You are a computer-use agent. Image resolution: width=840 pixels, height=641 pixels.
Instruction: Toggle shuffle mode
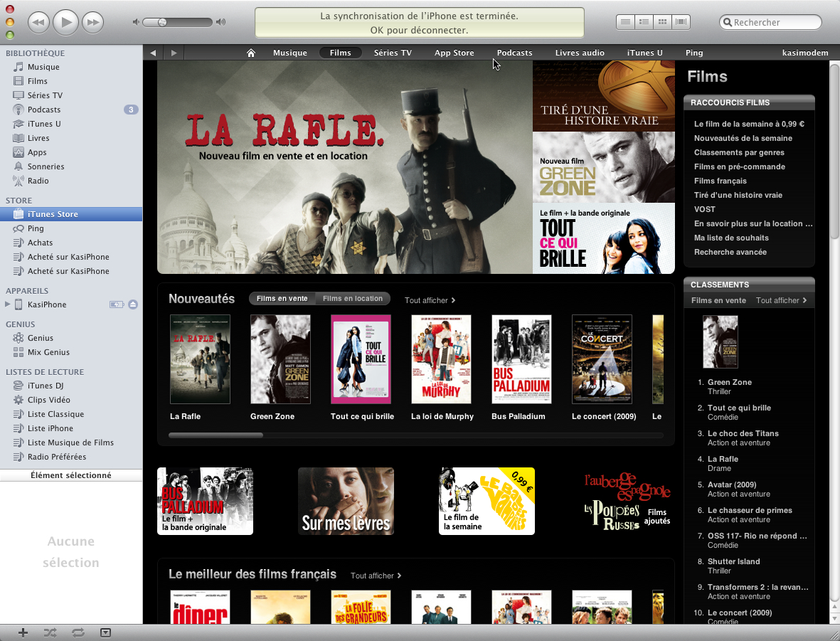pyautogui.click(x=50, y=633)
